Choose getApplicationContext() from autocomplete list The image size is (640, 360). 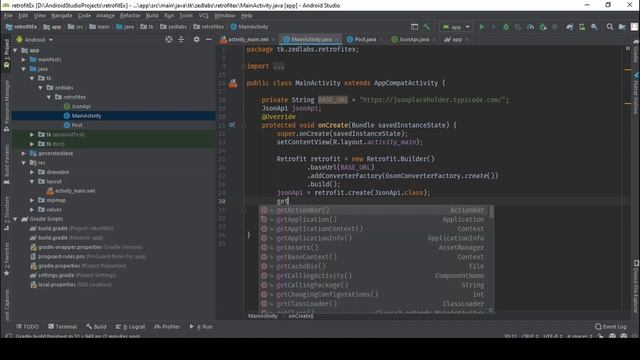pyautogui.click(x=375, y=229)
